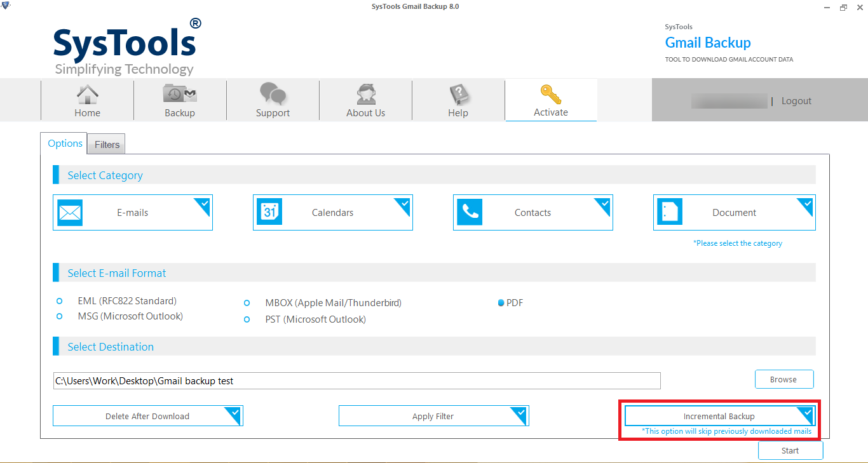Click "*Please select the category" note
Image resolution: width=868 pixels, height=463 pixels.
coord(738,243)
